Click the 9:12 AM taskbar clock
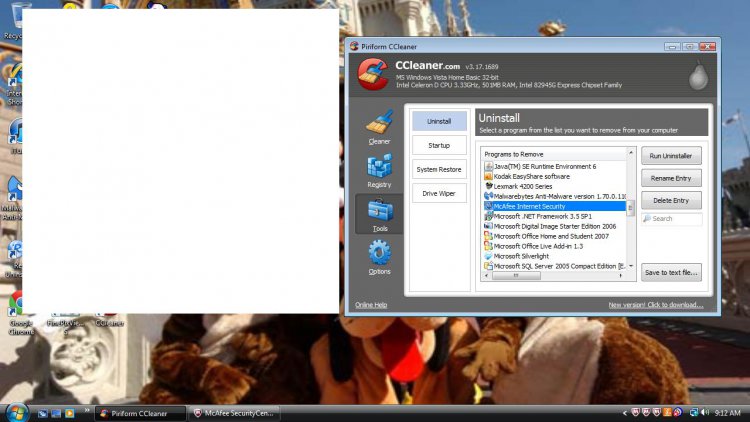750x422 pixels. 727,413
